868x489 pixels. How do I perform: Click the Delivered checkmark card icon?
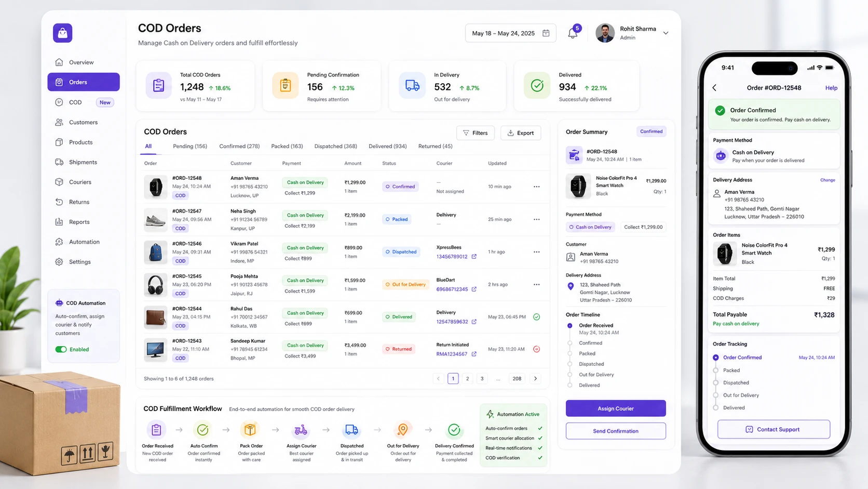click(537, 86)
